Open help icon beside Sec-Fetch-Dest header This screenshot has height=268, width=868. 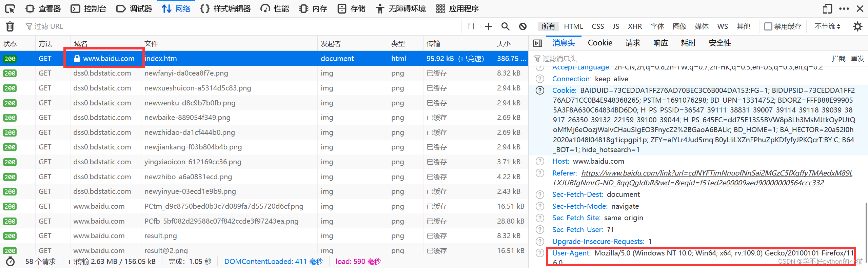click(x=540, y=194)
